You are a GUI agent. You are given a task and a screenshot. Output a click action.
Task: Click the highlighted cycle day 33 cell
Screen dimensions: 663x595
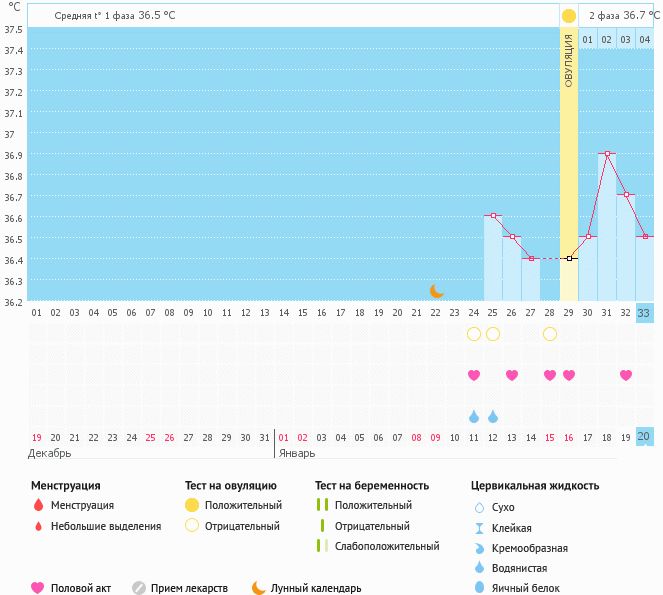pos(645,312)
